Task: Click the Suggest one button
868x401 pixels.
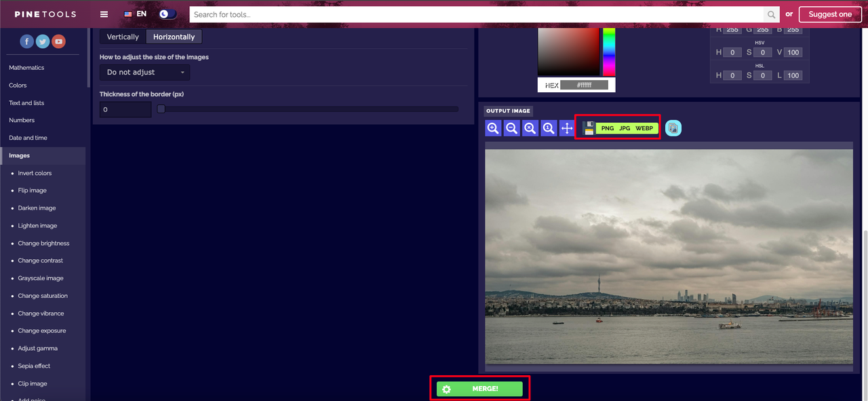Action: click(x=830, y=14)
